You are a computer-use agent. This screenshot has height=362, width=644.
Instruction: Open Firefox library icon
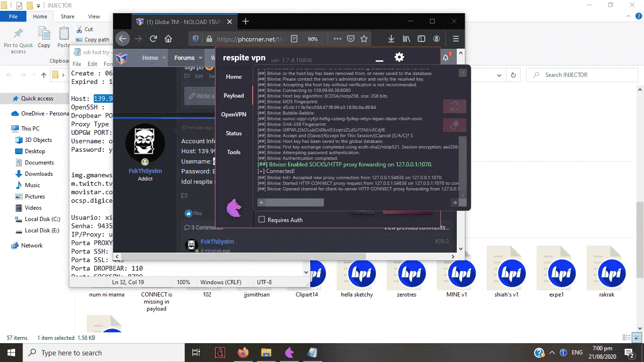pyautogui.click(x=406, y=39)
